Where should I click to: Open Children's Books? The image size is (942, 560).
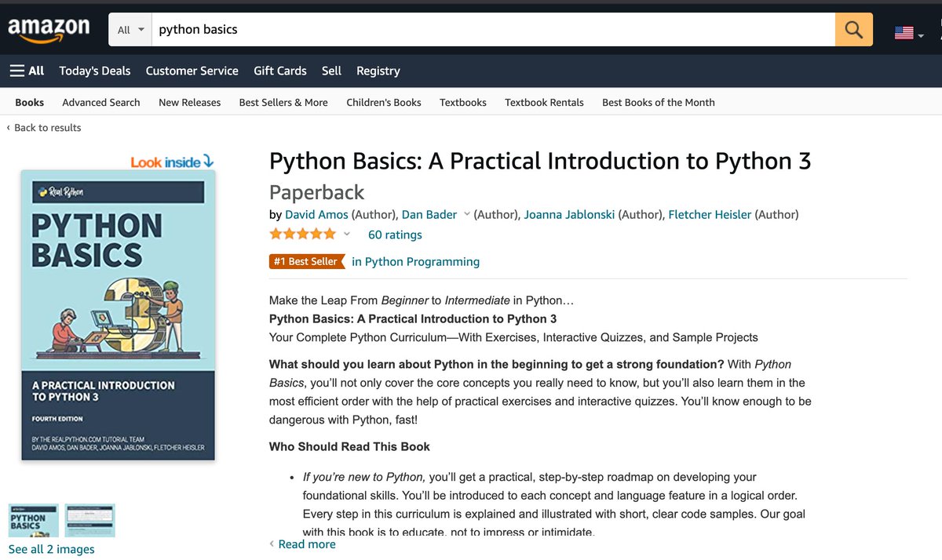tap(384, 102)
